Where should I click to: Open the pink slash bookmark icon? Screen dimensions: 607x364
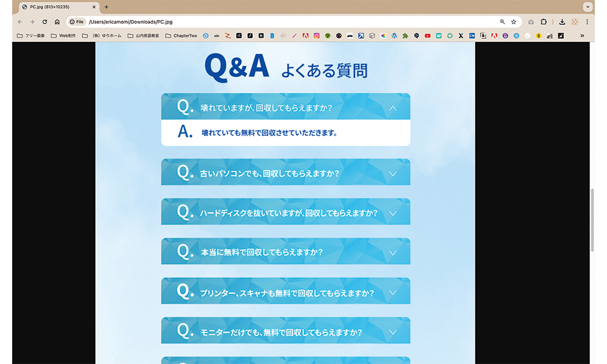click(294, 36)
